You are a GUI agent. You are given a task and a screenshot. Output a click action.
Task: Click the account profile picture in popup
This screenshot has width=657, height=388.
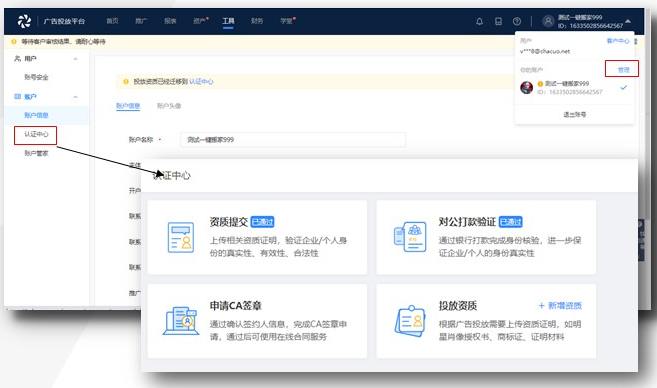click(527, 88)
